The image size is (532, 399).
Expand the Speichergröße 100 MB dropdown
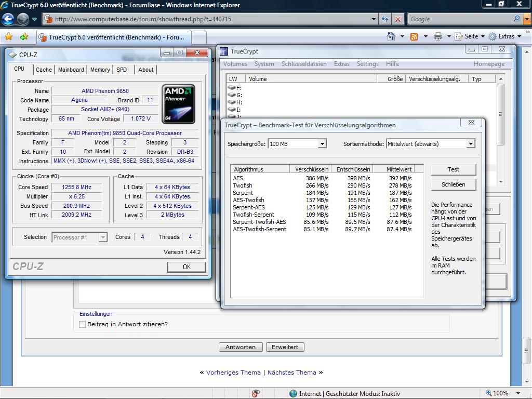(x=322, y=144)
